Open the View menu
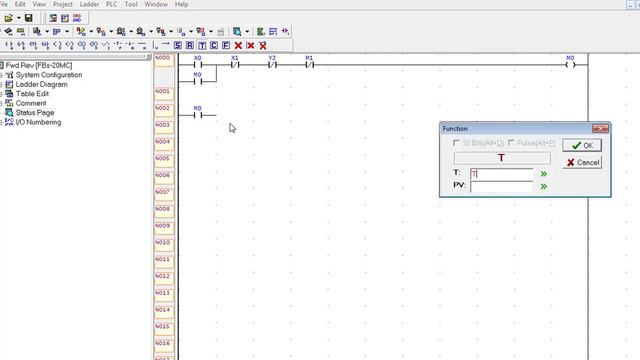 [x=39, y=4]
